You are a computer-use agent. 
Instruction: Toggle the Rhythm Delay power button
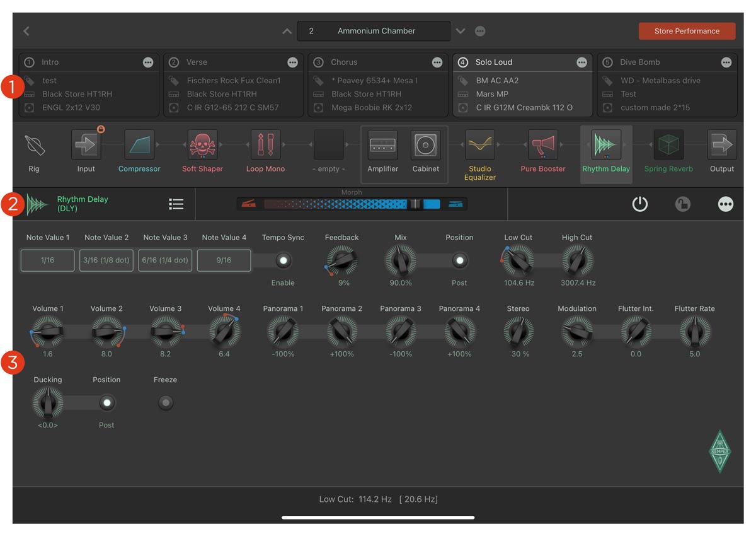click(x=640, y=204)
